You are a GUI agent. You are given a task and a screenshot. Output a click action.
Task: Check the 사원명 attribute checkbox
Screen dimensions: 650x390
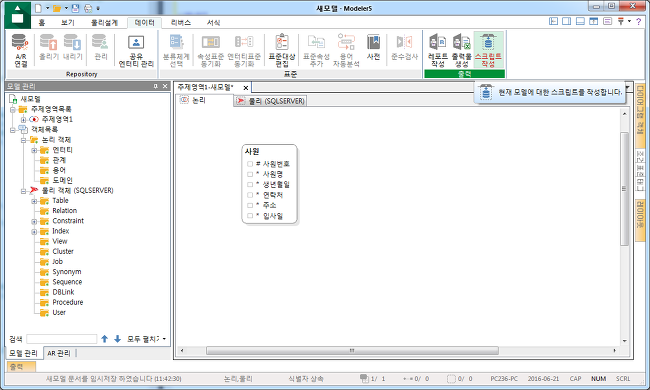(250, 174)
